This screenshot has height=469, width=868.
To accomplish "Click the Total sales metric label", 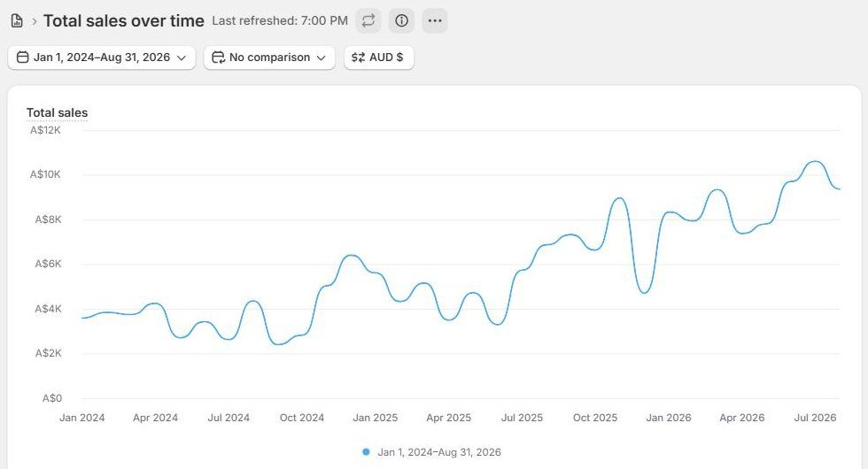I will (x=57, y=113).
